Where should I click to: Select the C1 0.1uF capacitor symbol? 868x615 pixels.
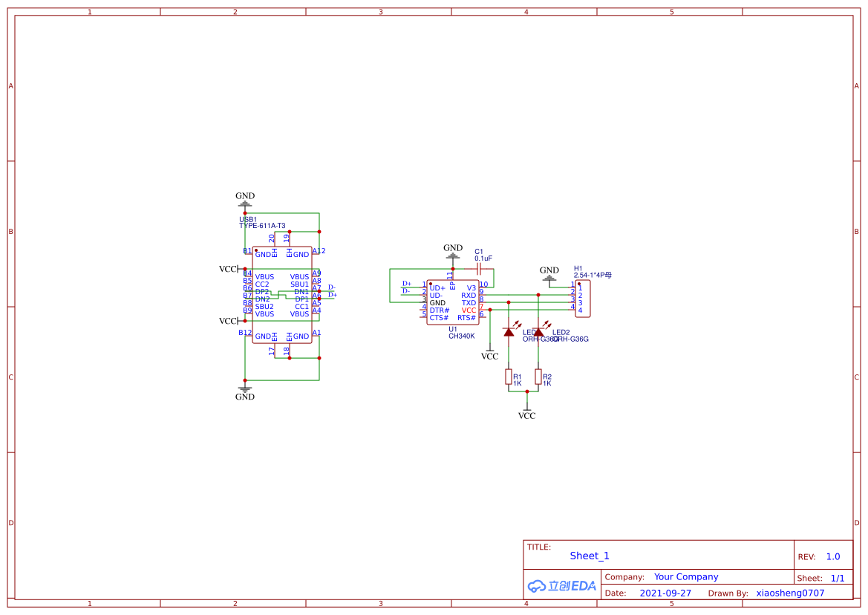tap(479, 268)
